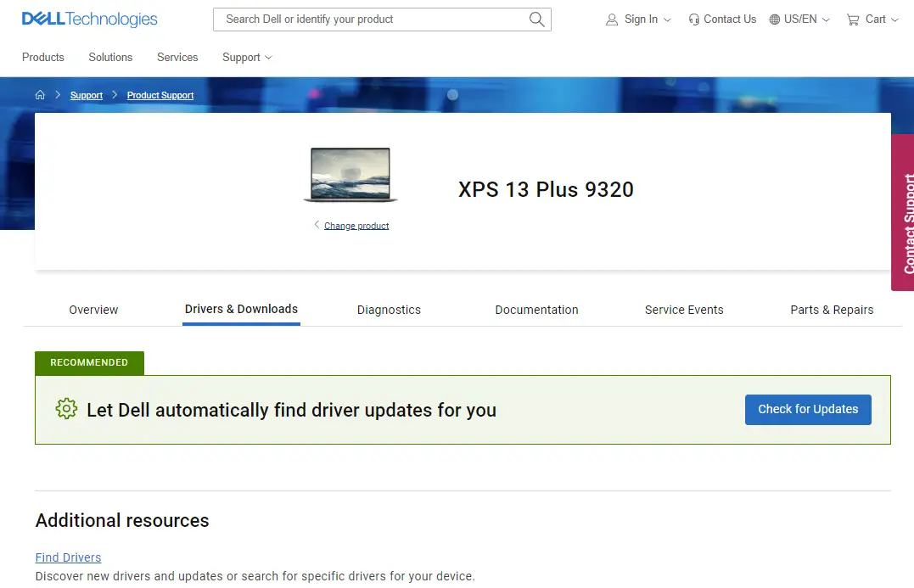The height and width of the screenshot is (588, 914).
Task: Click the XPS 13 laptop thumbnail image
Action: point(350,175)
